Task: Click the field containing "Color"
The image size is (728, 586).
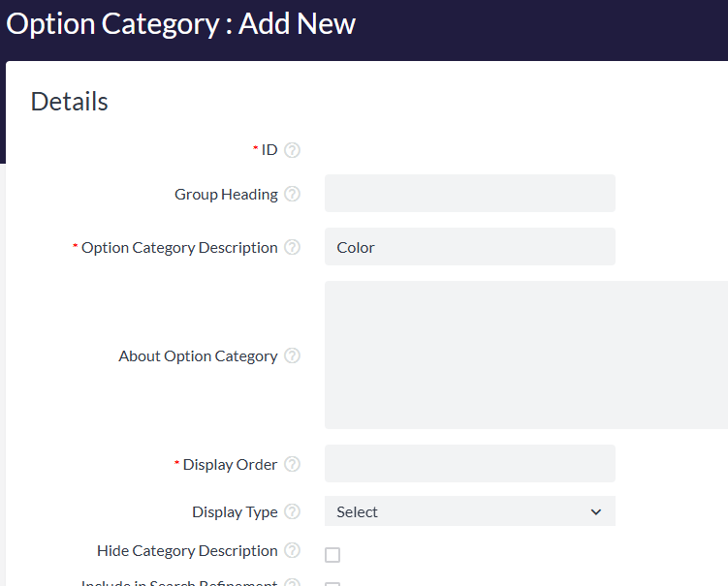Action: pyautogui.click(x=469, y=247)
